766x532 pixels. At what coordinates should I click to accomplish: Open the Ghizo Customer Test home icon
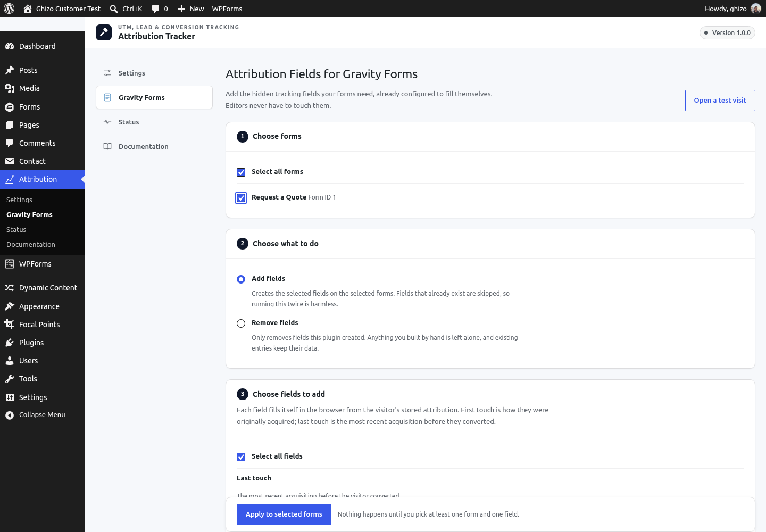28,9
